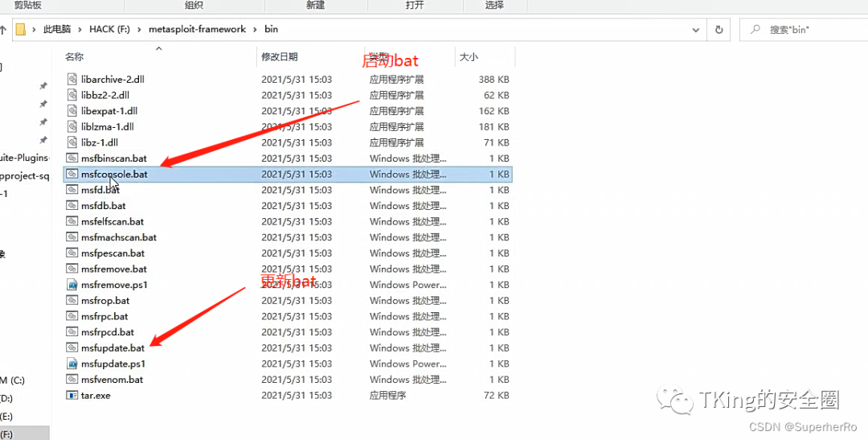Select the (D:) drive in sidebar

6,398
